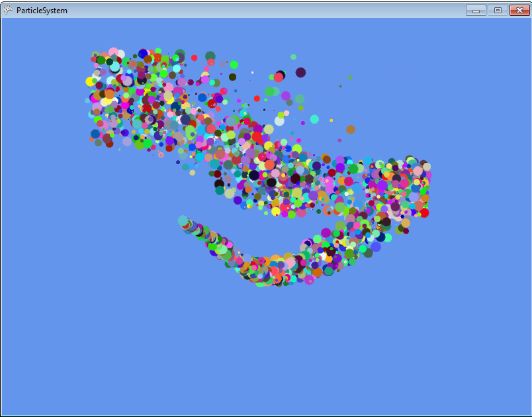The width and height of the screenshot is (532, 417).
Task: Maximize the ParticleSystem window
Action: point(498,10)
